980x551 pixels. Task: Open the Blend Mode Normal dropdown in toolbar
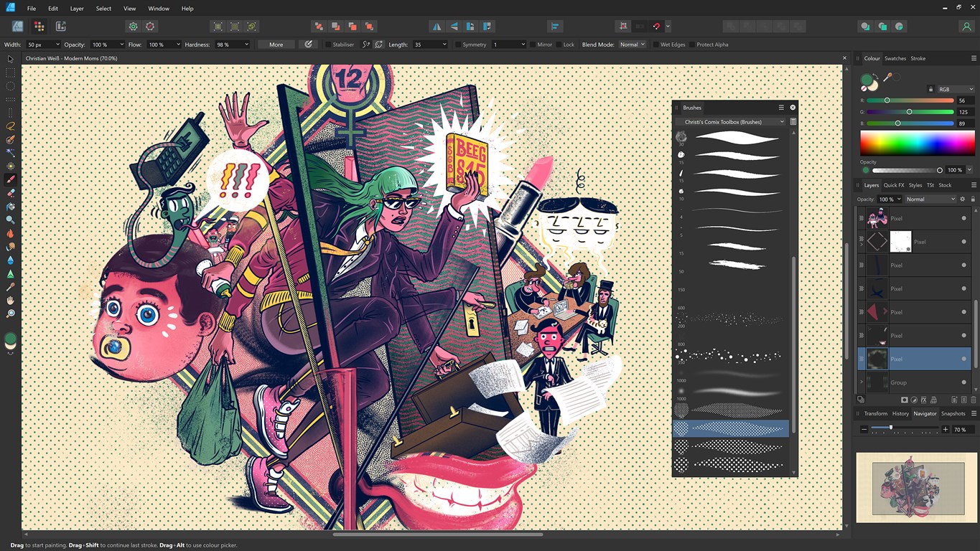(632, 44)
